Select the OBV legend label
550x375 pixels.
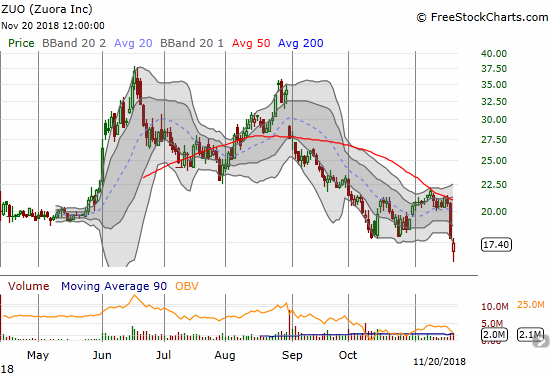(x=187, y=286)
